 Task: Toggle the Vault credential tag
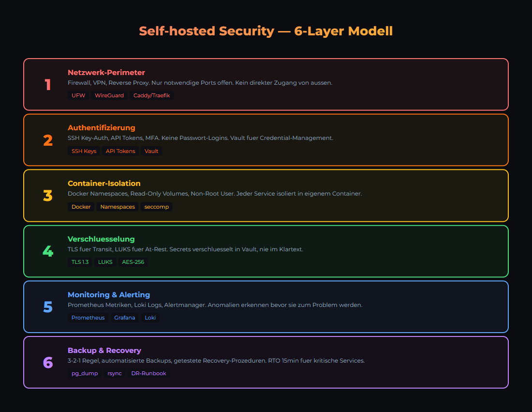click(151, 151)
